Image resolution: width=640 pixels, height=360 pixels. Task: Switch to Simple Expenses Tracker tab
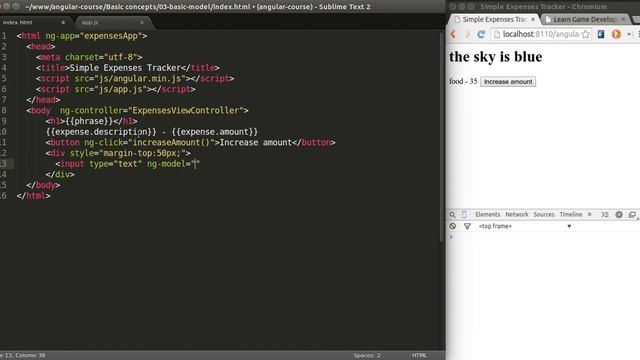494,20
